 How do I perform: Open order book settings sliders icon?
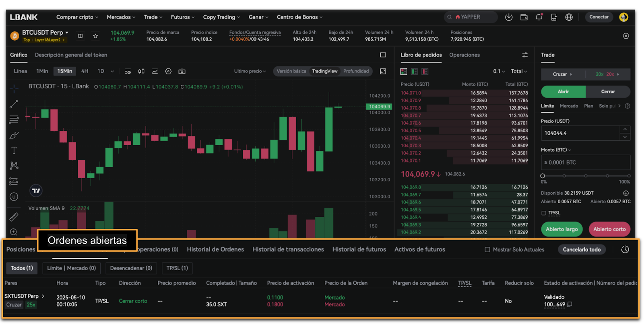pyautogui.click(x=525, y=55)
